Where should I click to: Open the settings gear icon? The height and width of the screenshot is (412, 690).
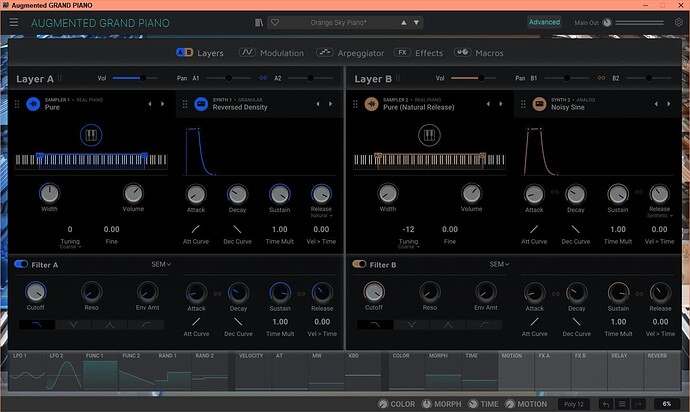[679, 22]
